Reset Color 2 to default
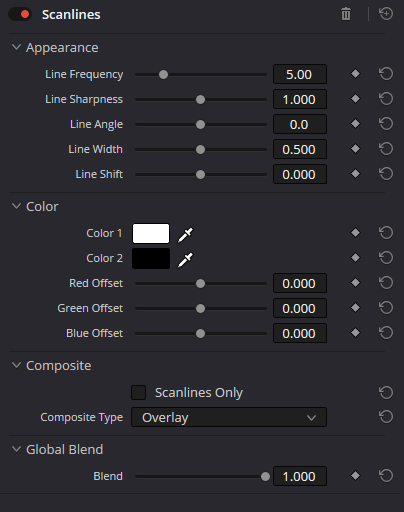Screen dimensions: 404x512 point(386,258)
